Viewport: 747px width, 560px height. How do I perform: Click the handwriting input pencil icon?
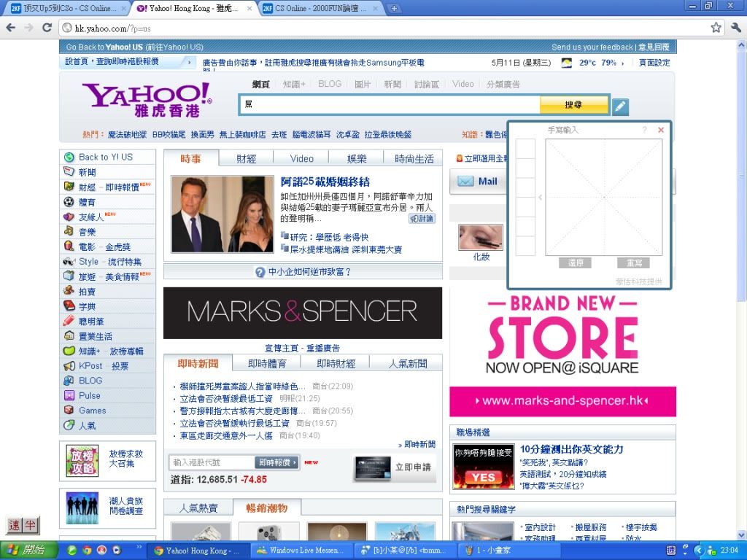(x=619, y=106)
